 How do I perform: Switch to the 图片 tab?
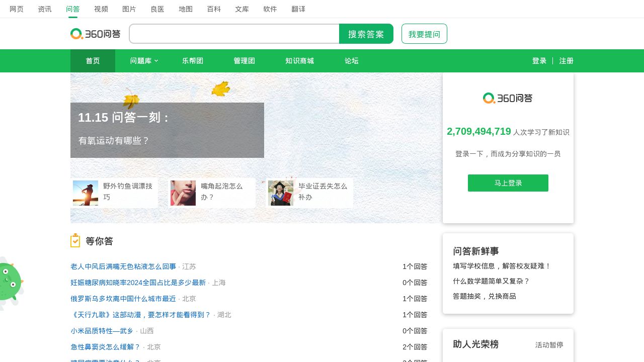(x=129, y=9)
